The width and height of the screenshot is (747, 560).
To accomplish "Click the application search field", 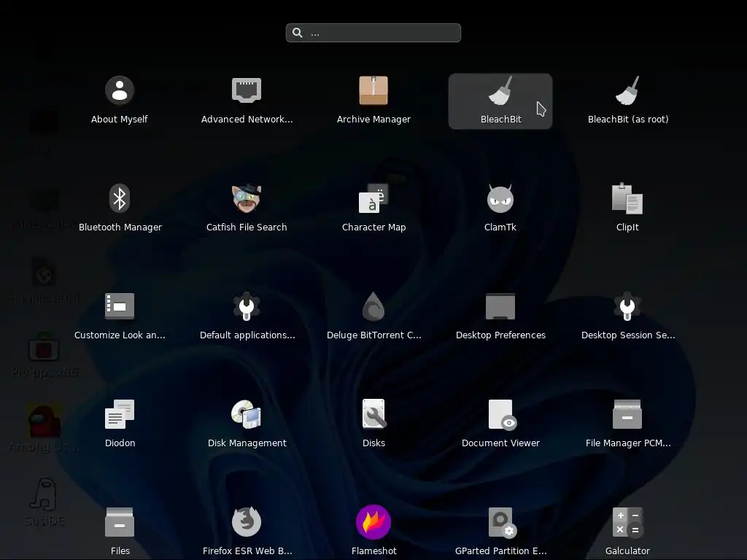I will point(373,33).
